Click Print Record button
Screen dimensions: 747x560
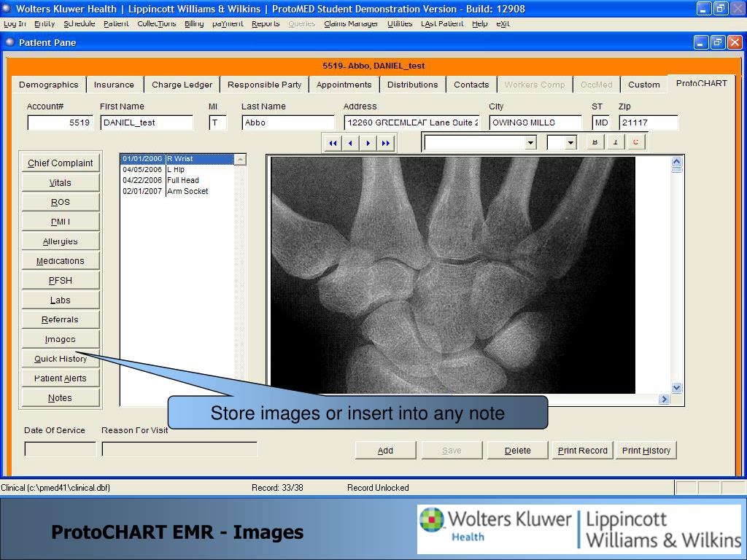(x=583, y=451)
